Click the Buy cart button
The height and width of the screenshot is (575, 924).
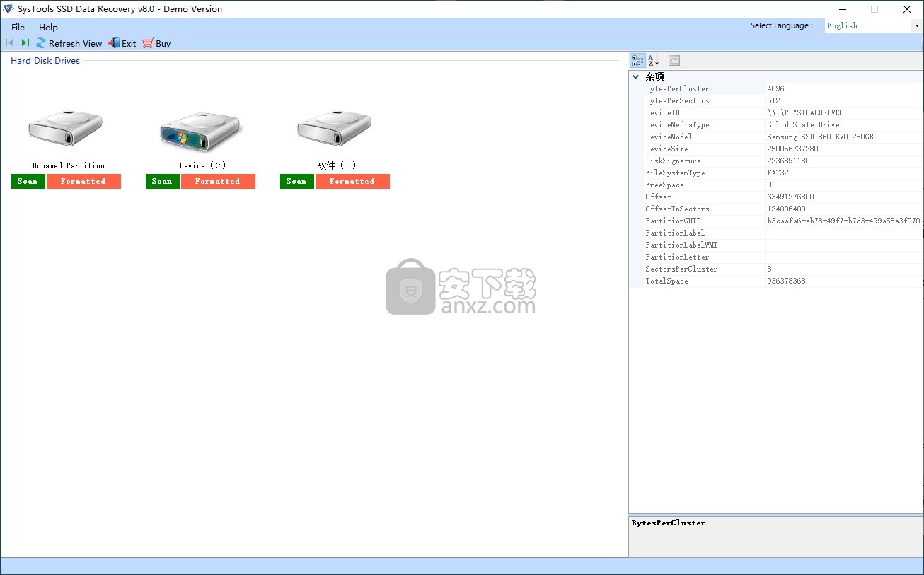click(x=156, y=43)
